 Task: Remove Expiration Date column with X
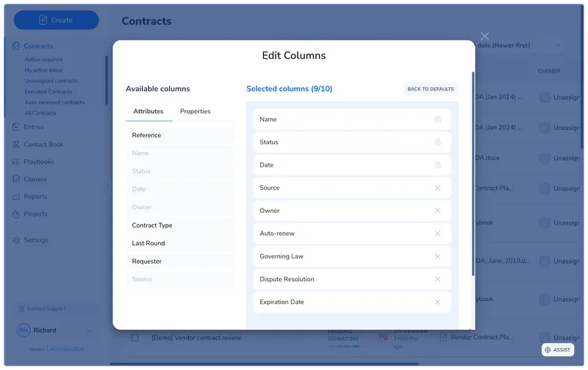pos(437,302)
